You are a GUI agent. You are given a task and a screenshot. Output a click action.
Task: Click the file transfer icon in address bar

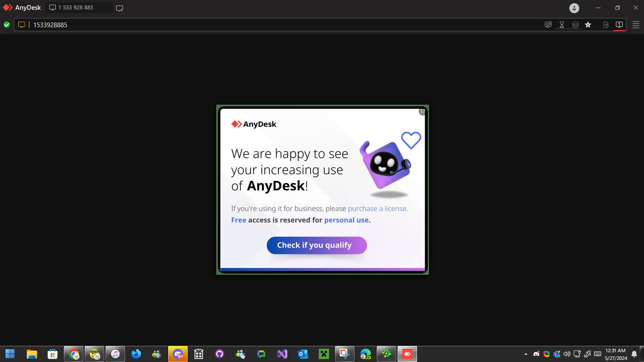point(606,25)
